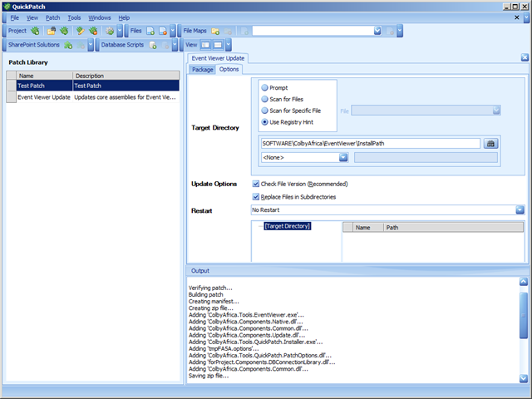Open the File menu
Screen dimensions: 532x399
(15, 17)
